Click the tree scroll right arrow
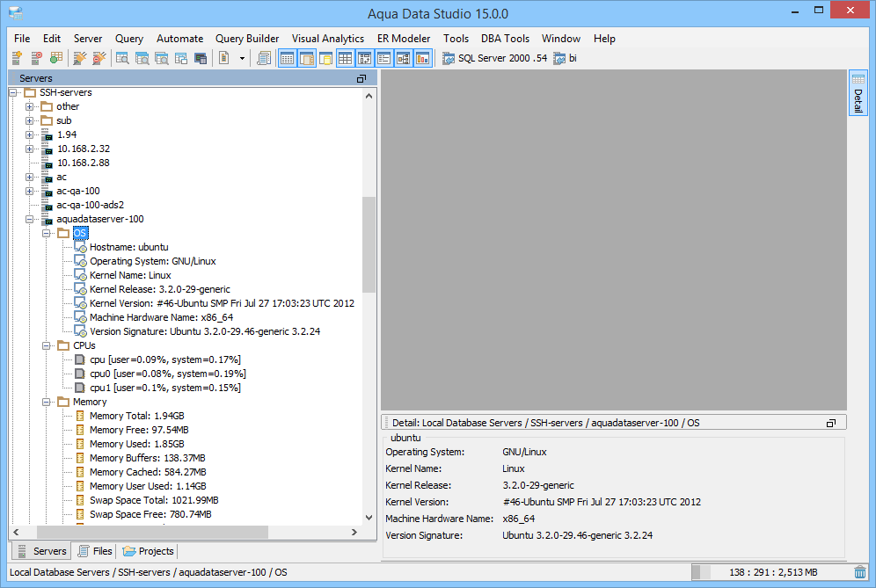This screenshot has width=876, height=588. [x=354, y=532]
